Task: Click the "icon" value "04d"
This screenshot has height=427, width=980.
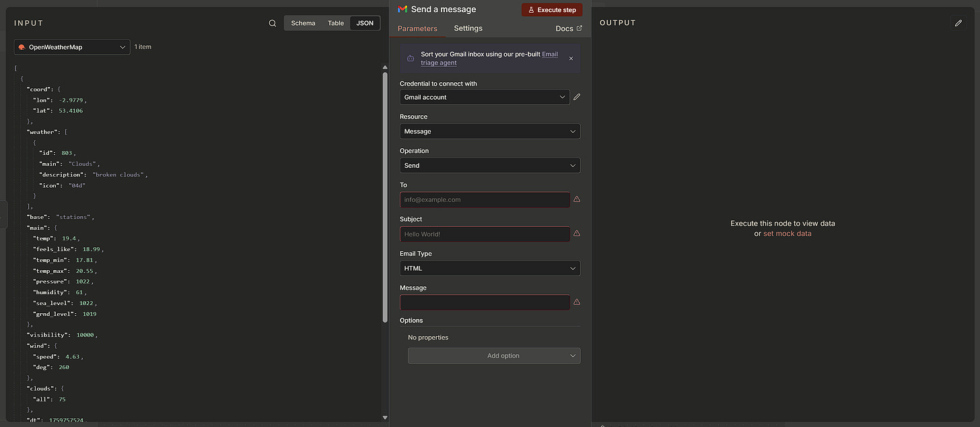Action: pyautogui.click(x=77, y=185)
